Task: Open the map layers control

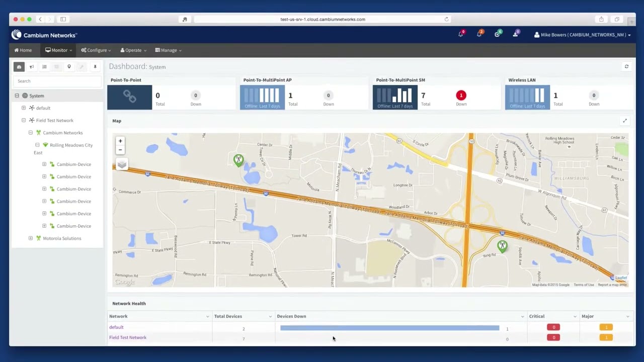Action: click(122, 164)
